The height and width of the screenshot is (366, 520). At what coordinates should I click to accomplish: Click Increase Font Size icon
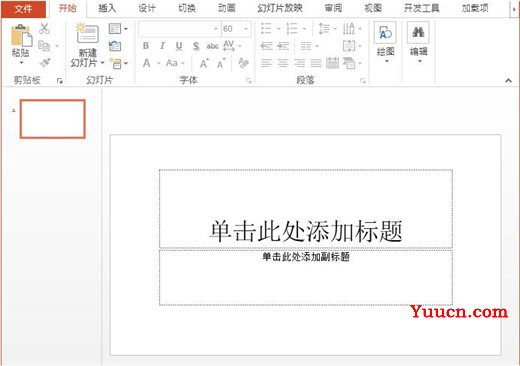pos(204,63)
